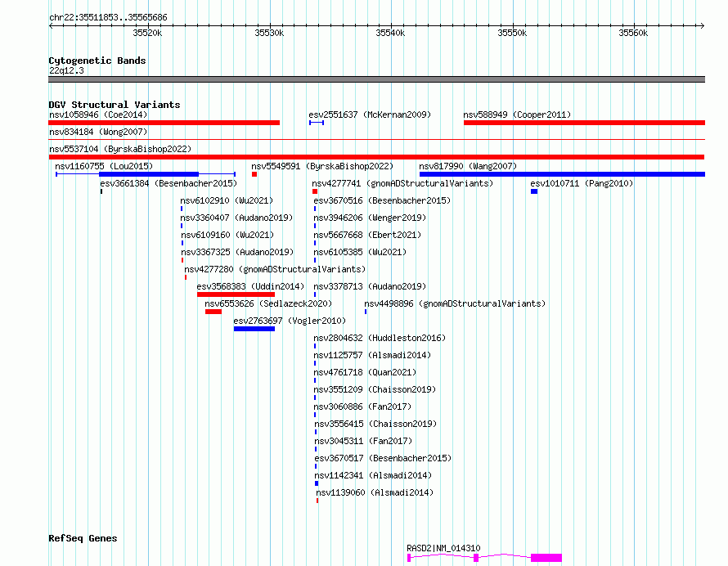The image size is (728, 566).
Task: Select the gray 22q12.3 cytoband bar
Action: 376,79
